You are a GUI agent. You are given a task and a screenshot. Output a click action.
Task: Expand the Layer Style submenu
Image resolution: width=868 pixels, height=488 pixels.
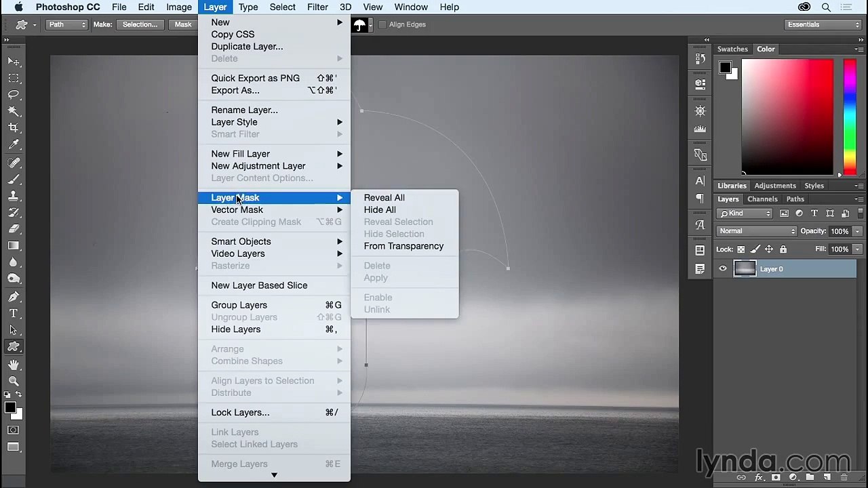point(274,122)
